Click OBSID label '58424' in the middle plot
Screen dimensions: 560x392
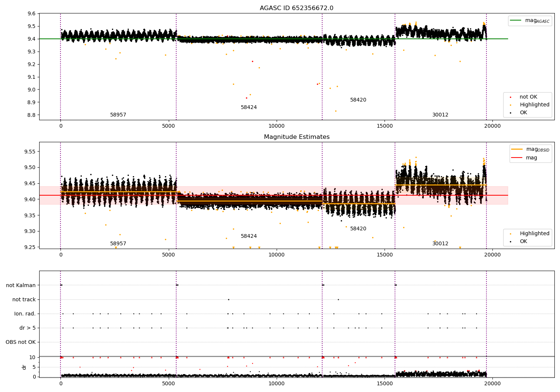249,236
